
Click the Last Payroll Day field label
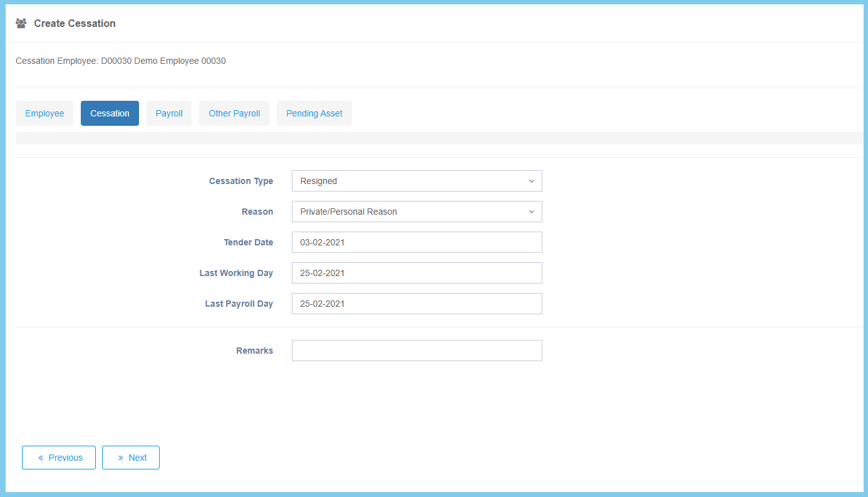pyautogui.click(x=239, y=304)
